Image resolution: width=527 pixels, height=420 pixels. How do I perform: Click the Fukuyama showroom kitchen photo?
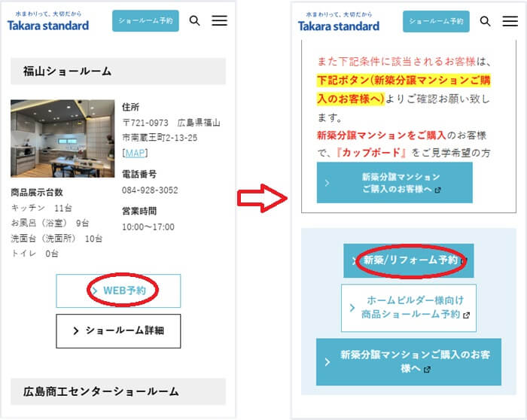pyautogui.click(x=62, y=138)
